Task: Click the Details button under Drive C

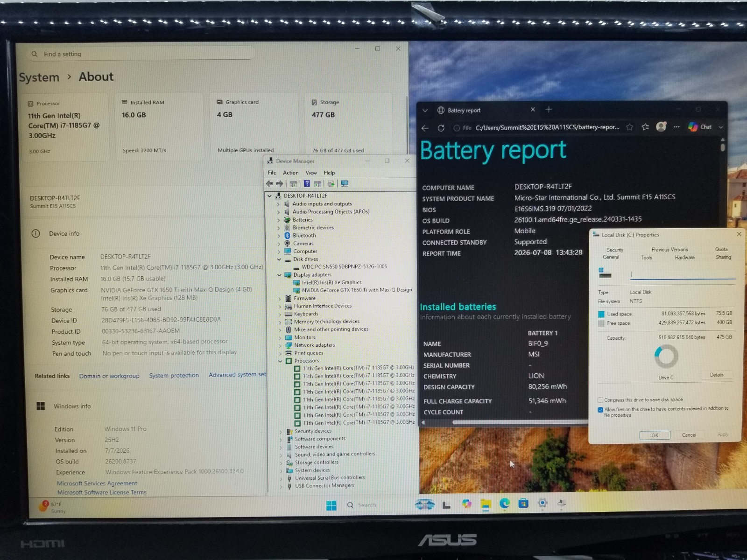Action: [x=717, y=375]
